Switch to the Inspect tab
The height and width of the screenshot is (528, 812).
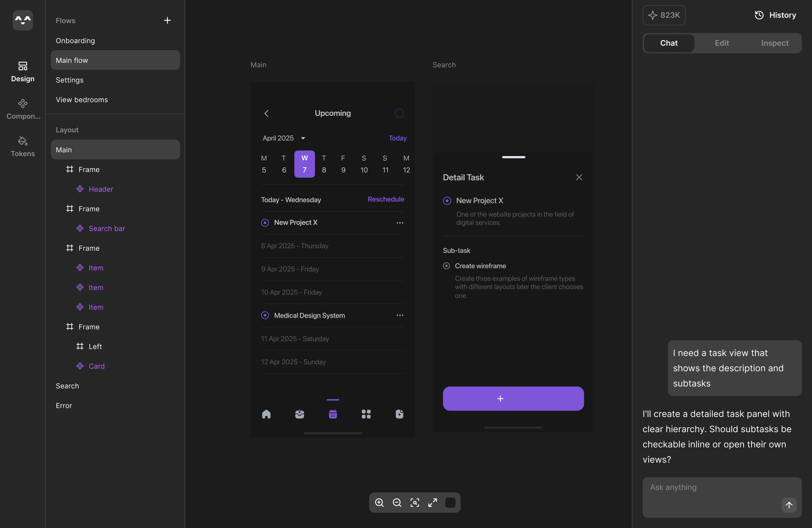775,43
